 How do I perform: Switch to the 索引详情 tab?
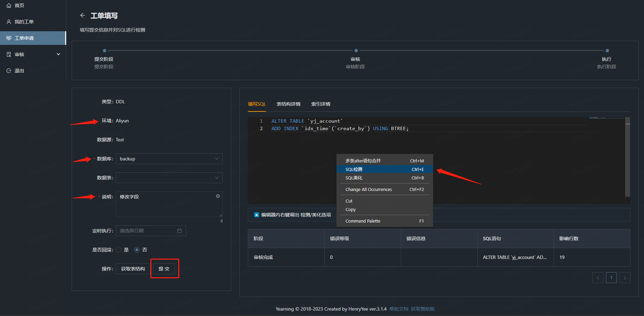pyautogui.click(x=321, y=104)
